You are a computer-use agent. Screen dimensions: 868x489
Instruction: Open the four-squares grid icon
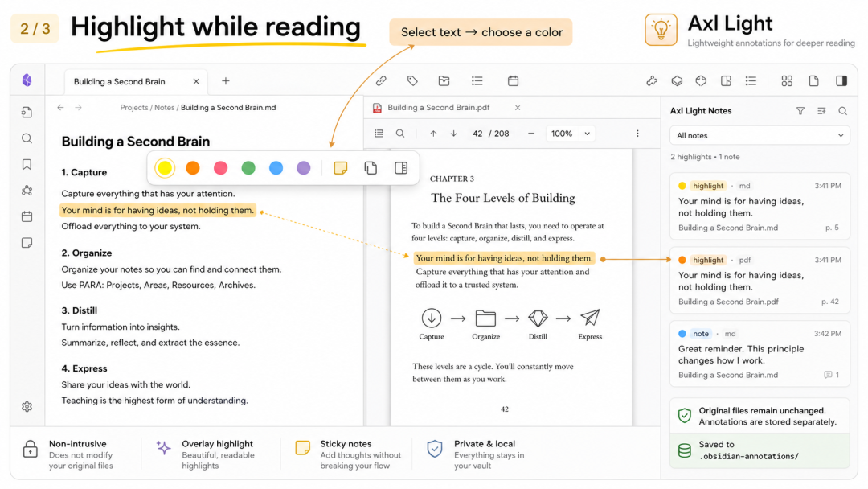[x=787, y=81]
